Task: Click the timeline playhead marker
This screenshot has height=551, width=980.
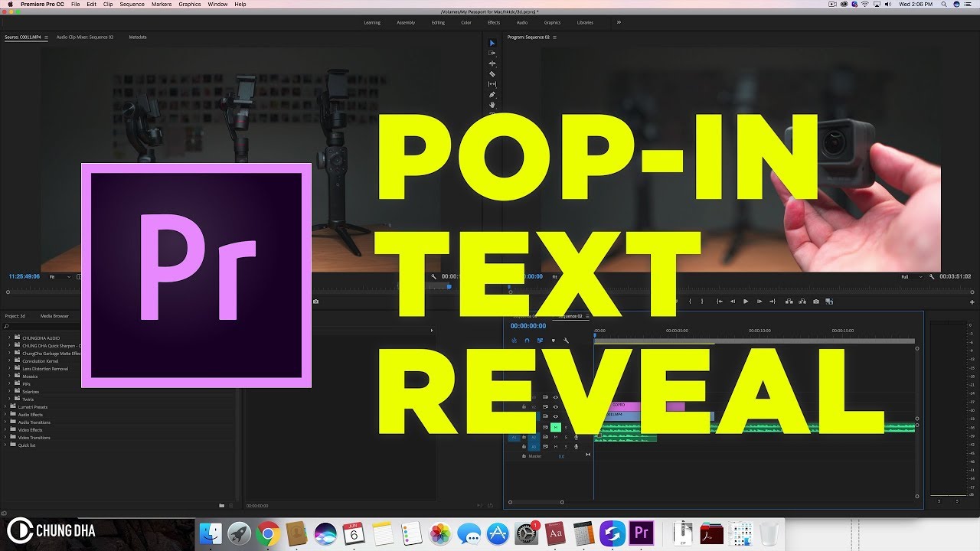Action: pyautogui.click(x=594, y=335)
